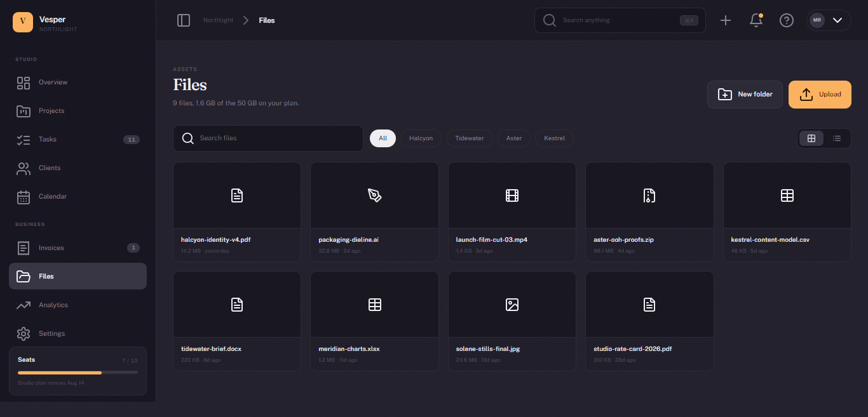The width and height of the screenshot is (868, 417).
Task: Click the Search anything field
Action: (620, 20)
